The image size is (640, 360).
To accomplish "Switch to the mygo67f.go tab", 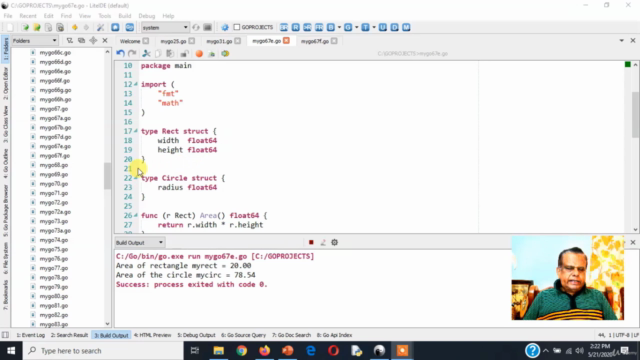I will 315,41.
